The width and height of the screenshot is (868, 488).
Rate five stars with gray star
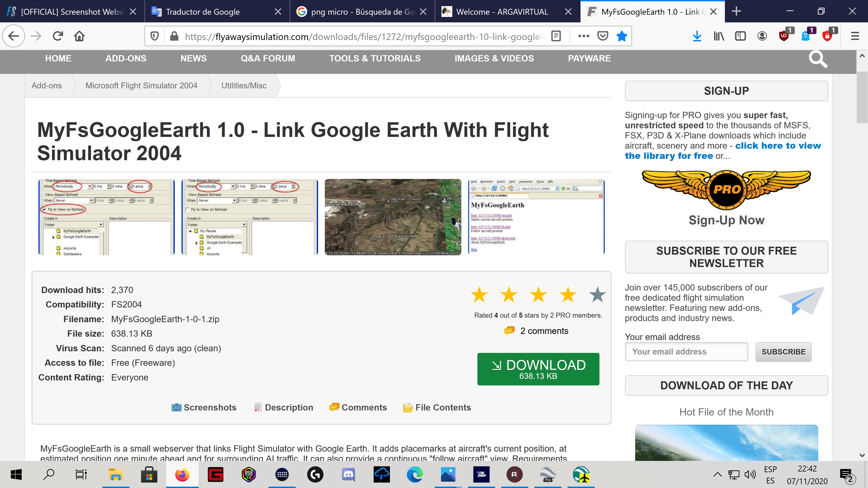tap(597, 295)
